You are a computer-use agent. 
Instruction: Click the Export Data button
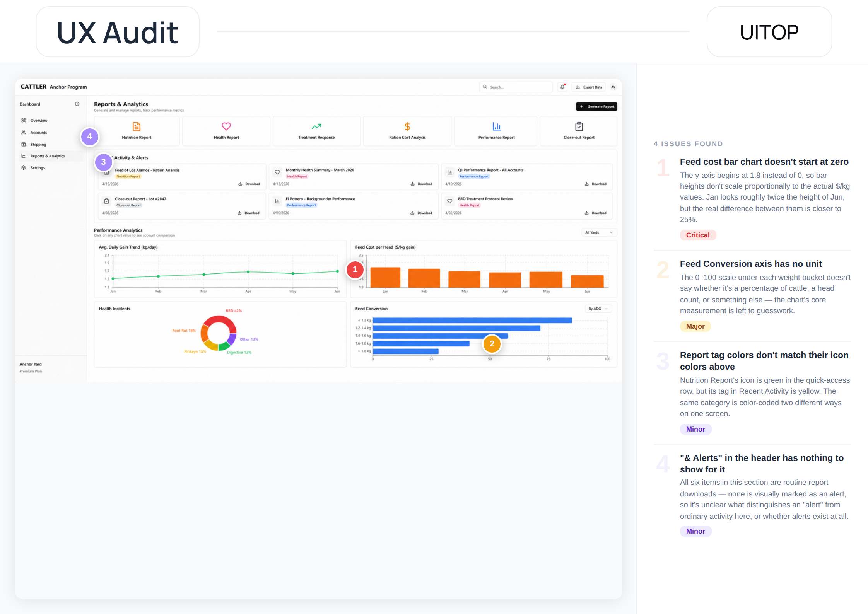(x=588, y=87)
